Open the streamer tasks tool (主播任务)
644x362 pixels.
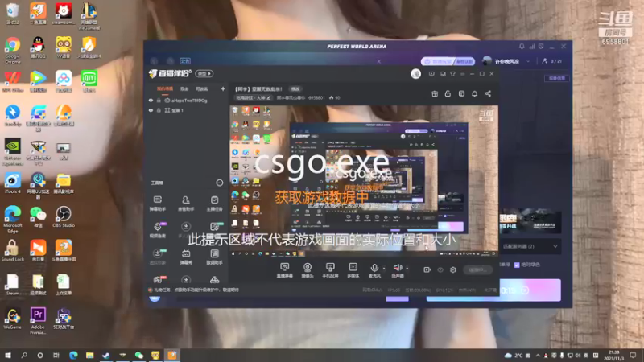pyautogui.click(x=214, y=204)
